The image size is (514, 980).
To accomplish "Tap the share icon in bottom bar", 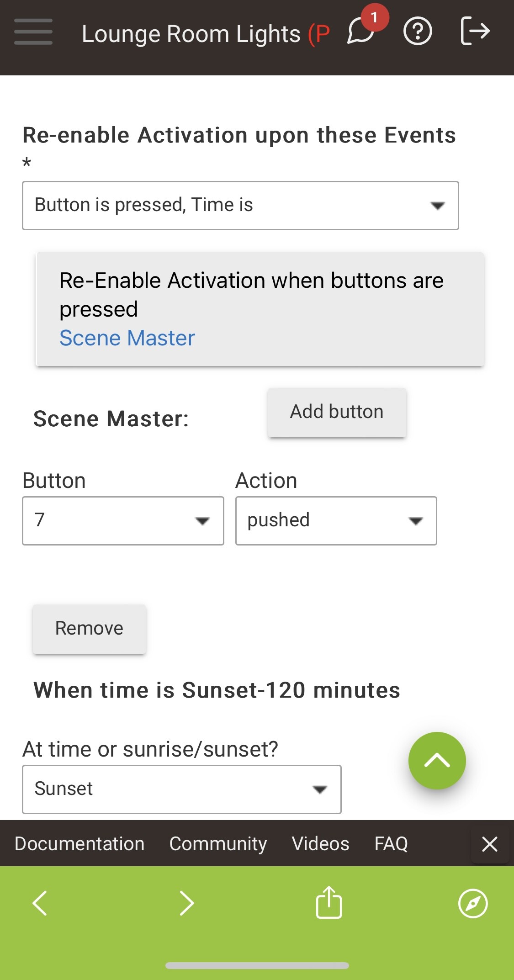I will point(329,902).
